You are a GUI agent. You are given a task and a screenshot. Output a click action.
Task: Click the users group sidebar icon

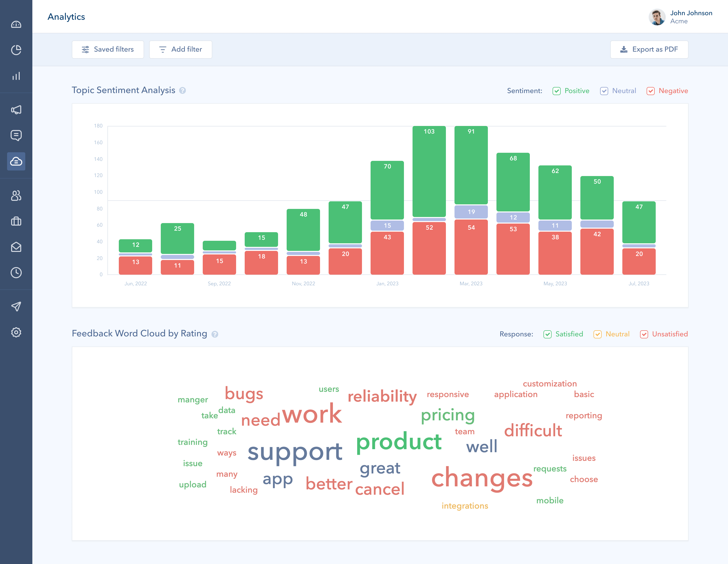16,196
